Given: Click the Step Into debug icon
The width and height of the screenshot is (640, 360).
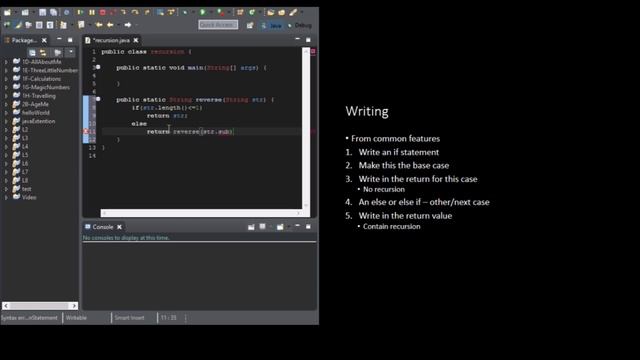Looking at the screenshot, I should [123, 12].
